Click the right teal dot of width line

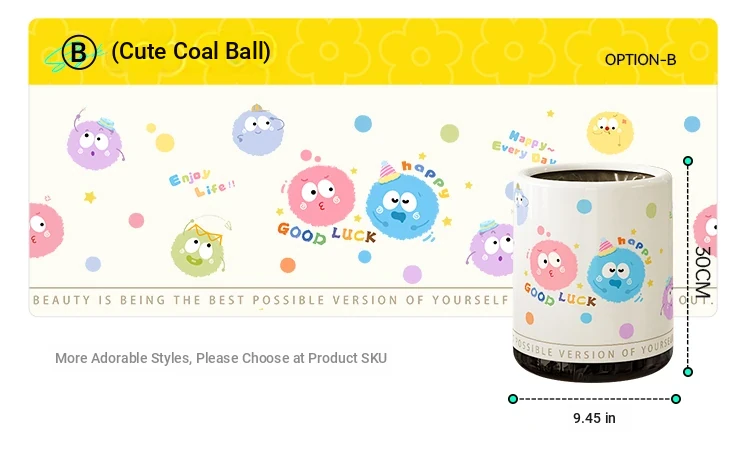click(x=676, y=399)
